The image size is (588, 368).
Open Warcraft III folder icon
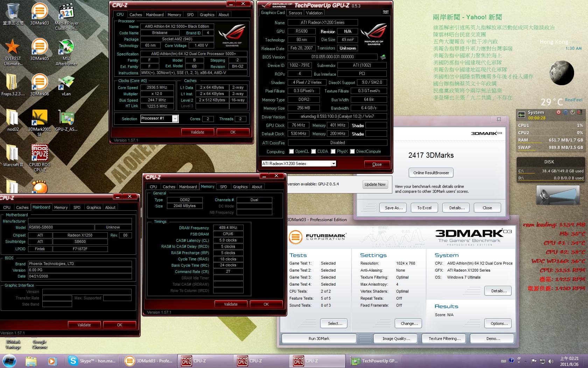(x=13, y=156)
